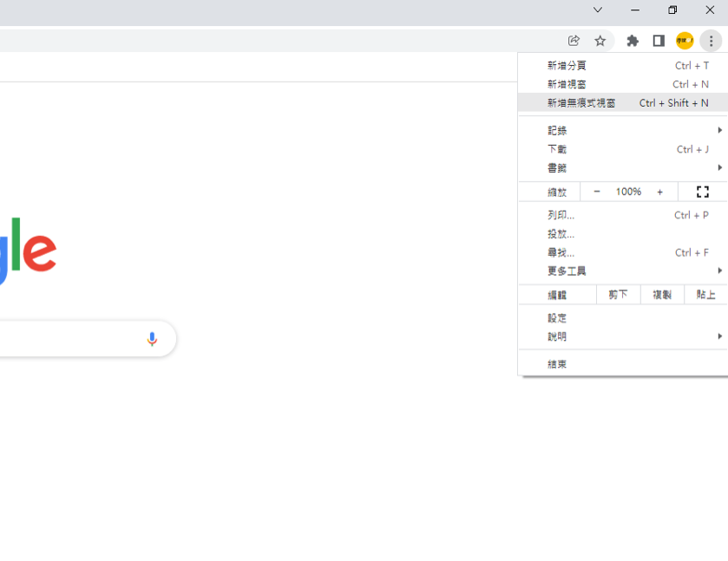728x561 pixels.
Task: Click the 100% zoom value
Action: pyautogui.click(x=628, y=192)
